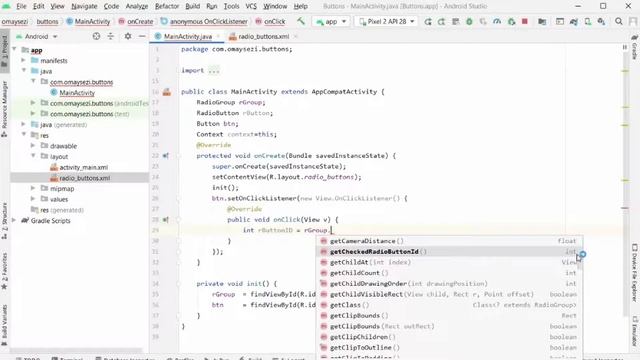Collapse the java folder node
Screen dimensions: 640x360
(23, 71)
